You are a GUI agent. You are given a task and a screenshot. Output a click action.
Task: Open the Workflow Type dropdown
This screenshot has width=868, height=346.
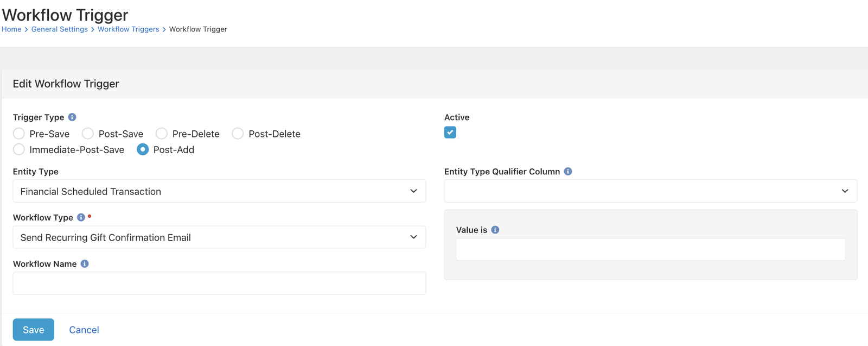click(219, 237)
